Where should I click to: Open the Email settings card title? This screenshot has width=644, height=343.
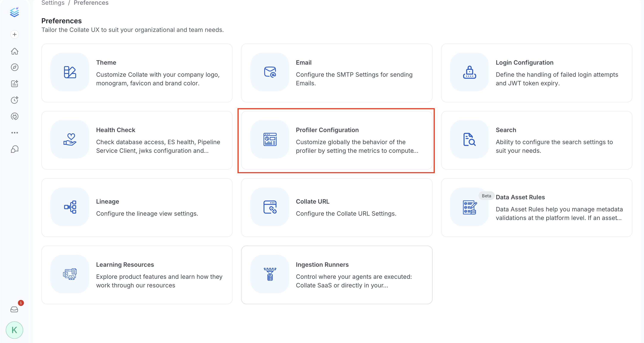point(303,62)
